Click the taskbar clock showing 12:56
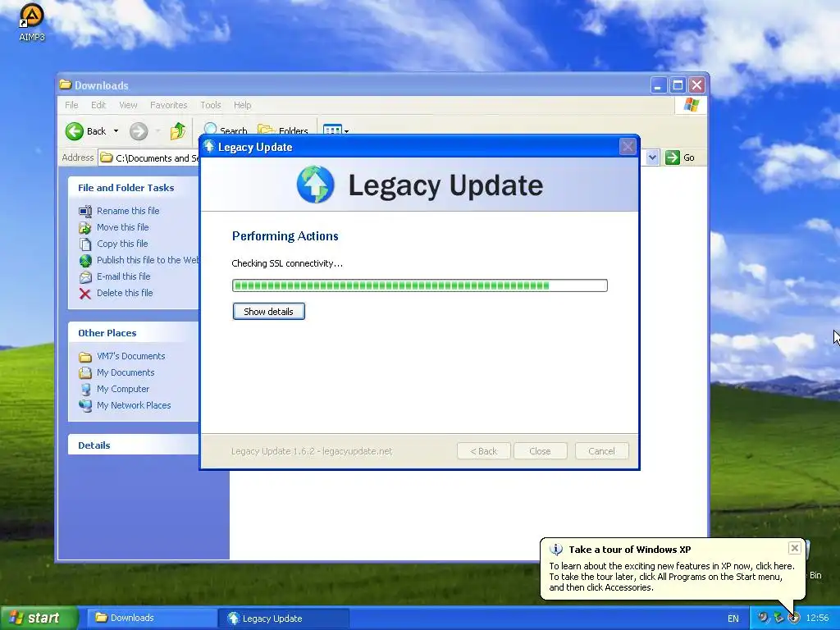 pos(817,618)
